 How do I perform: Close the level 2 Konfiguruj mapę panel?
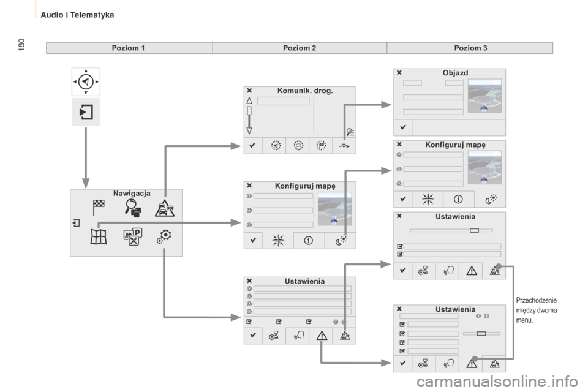click(249, 186)
